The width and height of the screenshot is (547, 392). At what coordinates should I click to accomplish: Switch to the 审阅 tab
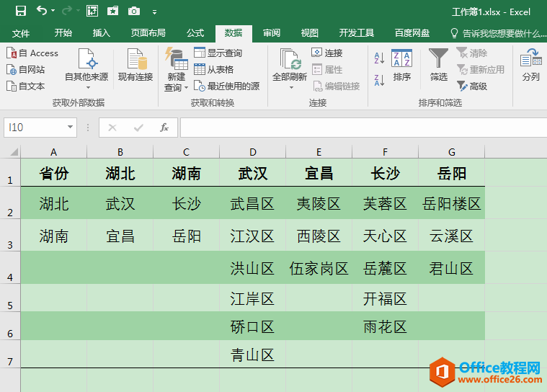[x=272, y=32]
